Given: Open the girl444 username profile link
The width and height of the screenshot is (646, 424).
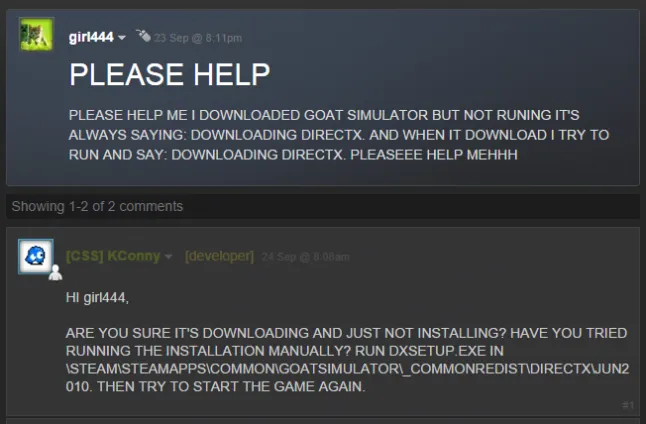Looking at the screenshot, I should [91, 37].
